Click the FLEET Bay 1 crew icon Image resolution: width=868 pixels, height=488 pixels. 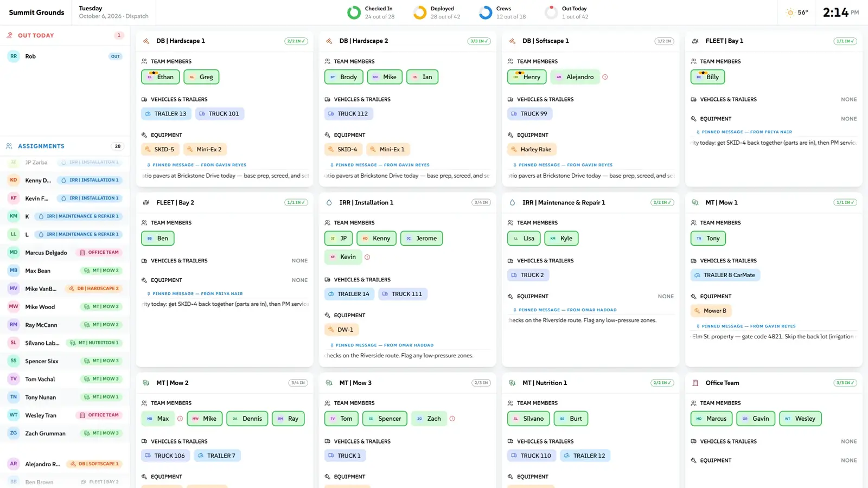click(x=695, y=41)
